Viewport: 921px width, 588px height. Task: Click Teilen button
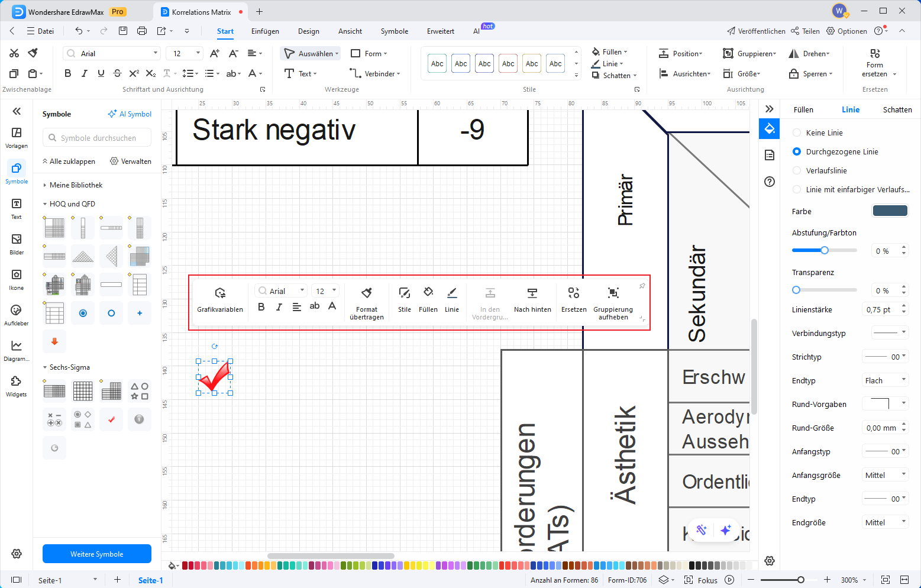[805, 31]
